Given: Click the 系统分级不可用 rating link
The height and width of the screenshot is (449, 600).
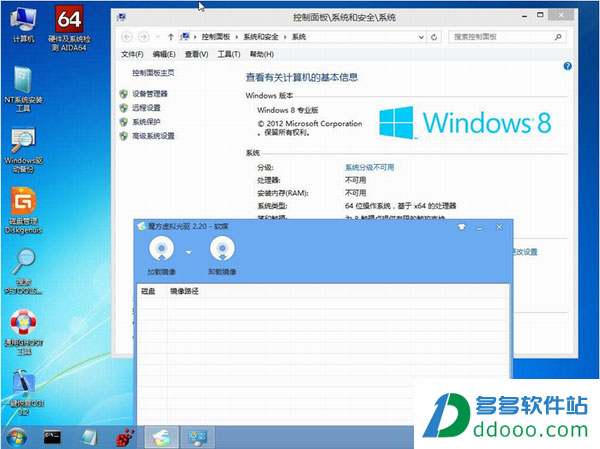Looking at the screenshot, I should tap(369, 168).
